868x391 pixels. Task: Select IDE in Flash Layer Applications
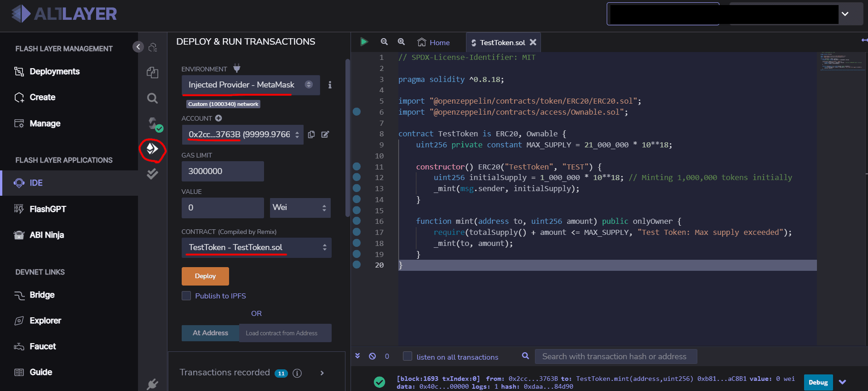[69, 183]
